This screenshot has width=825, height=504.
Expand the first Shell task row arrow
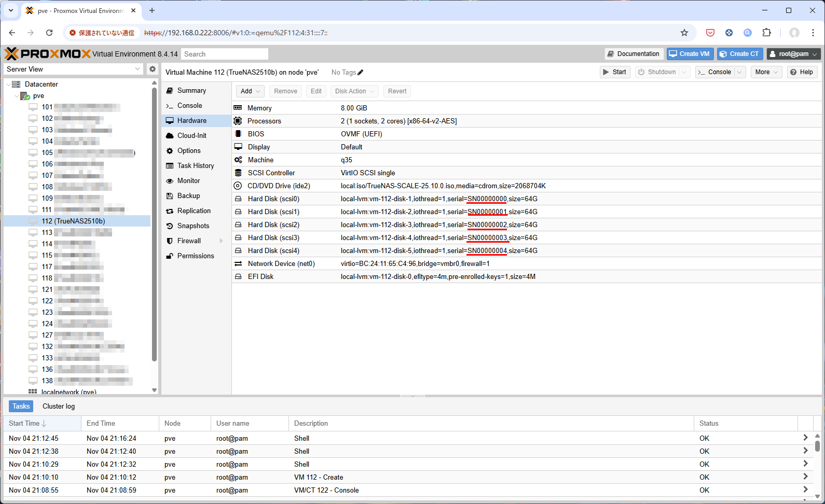[x=805, y=438]
